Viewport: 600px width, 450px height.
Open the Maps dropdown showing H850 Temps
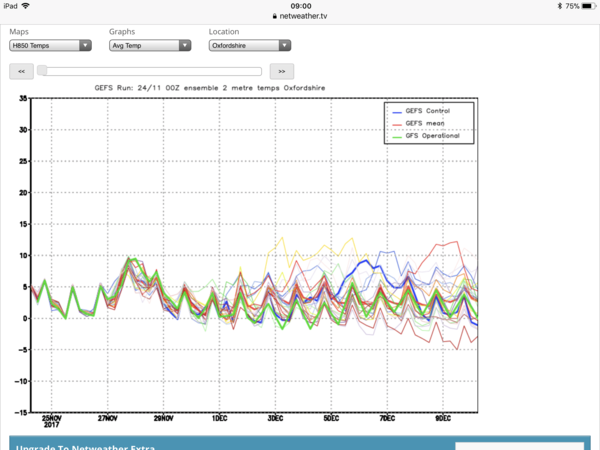pyautogui.click(x=50, y=45)
